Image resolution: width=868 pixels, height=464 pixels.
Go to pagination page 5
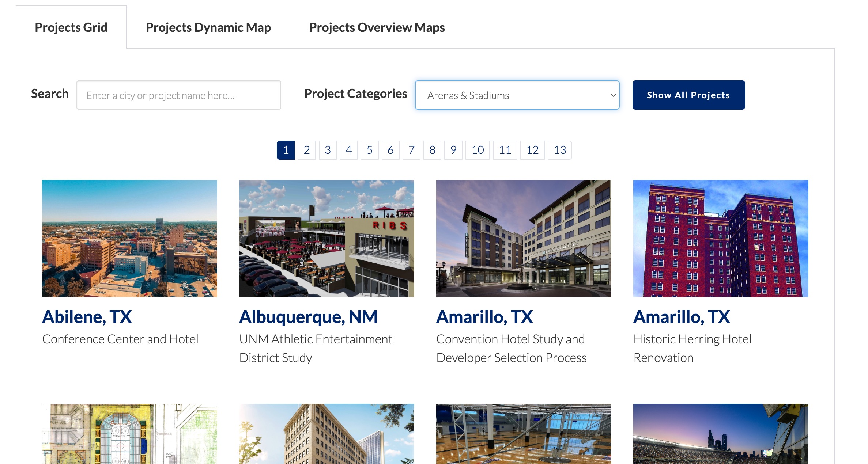(x=370, y=150)
